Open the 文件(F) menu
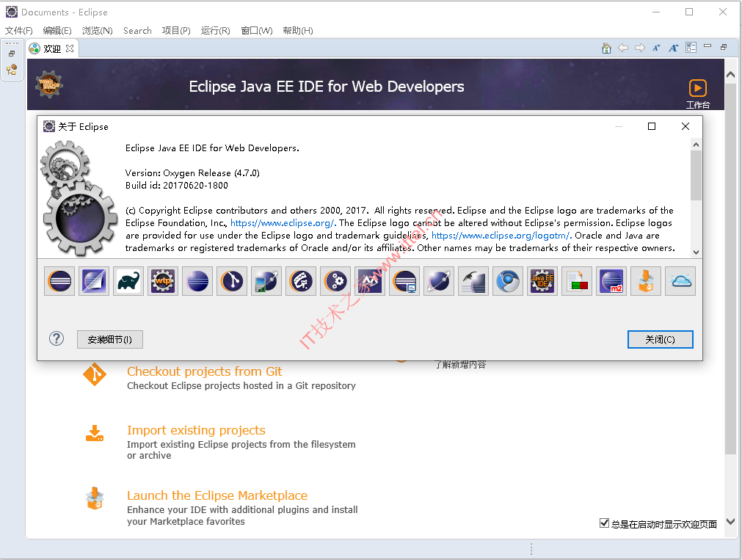The width and height of the screenshot is (742, 560). click(19, 31)
